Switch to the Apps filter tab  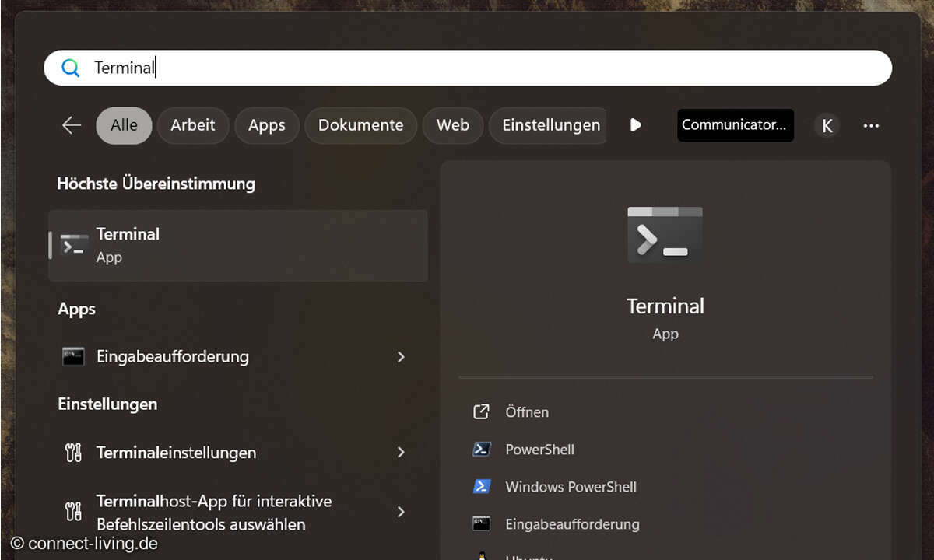pos(267,125)
